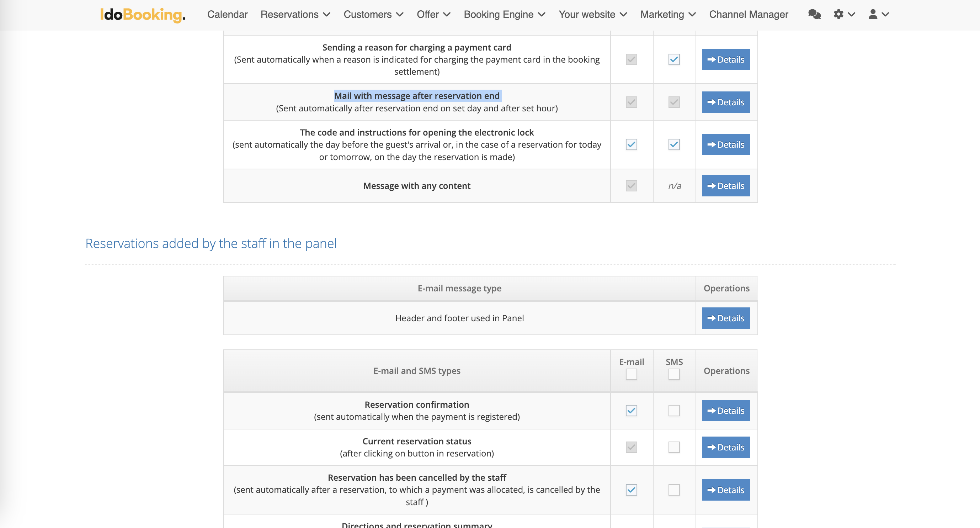980x528 pixels.
Task: Toggle SMS for payment card charging reason
Action: pyautogui.click(x=674, y=59)
